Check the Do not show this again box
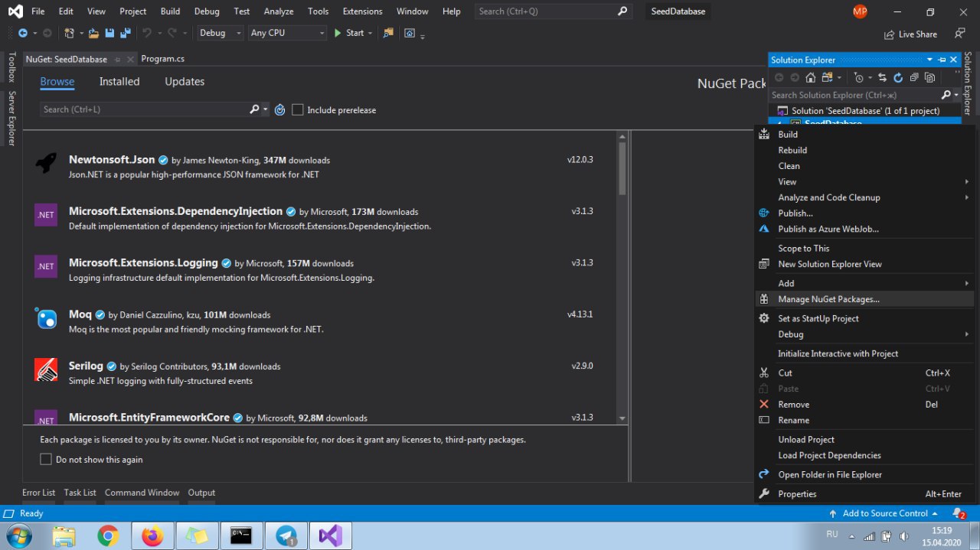The width and height of the screenshot is (980, 550). (x=46, y=459)
